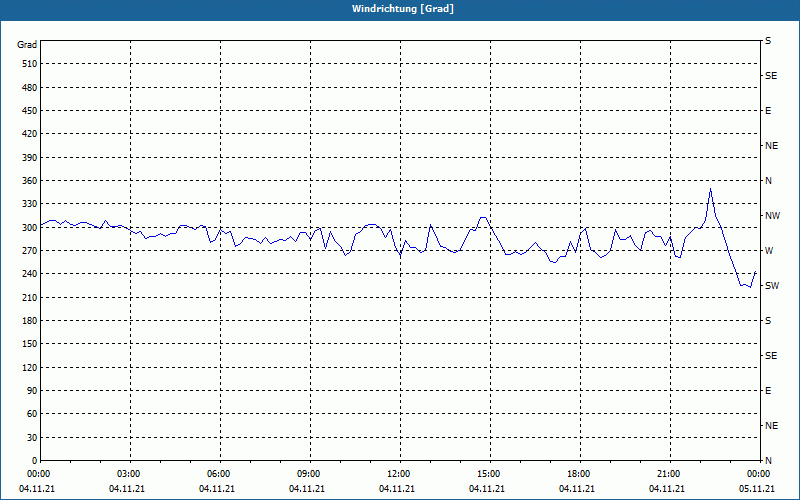The image size is (800, 500).
Task: Select the SW compass label
Action: click(x=772, y=286)
